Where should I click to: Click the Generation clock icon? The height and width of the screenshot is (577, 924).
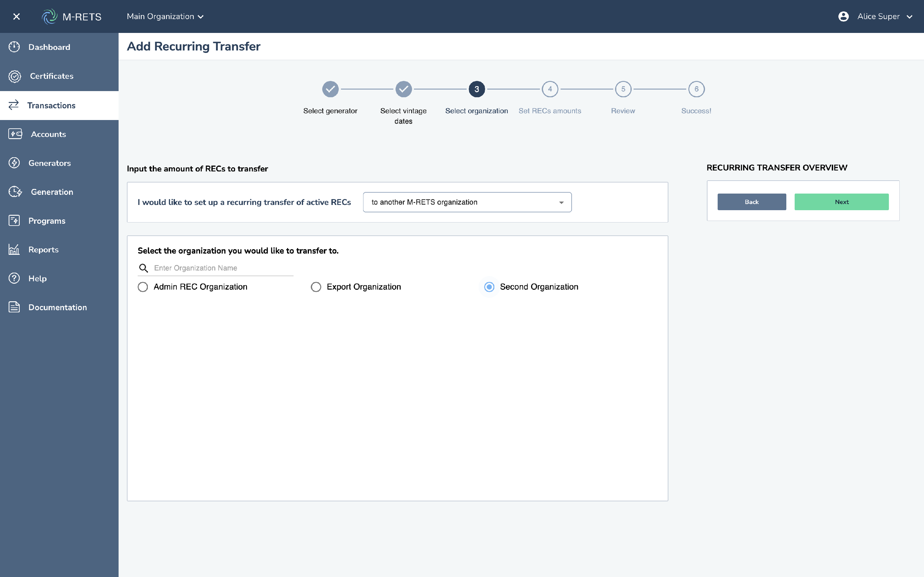tap(15, 192)
